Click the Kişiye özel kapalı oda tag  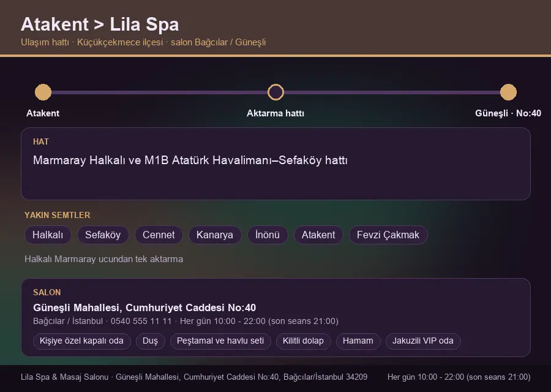(81, 341)
